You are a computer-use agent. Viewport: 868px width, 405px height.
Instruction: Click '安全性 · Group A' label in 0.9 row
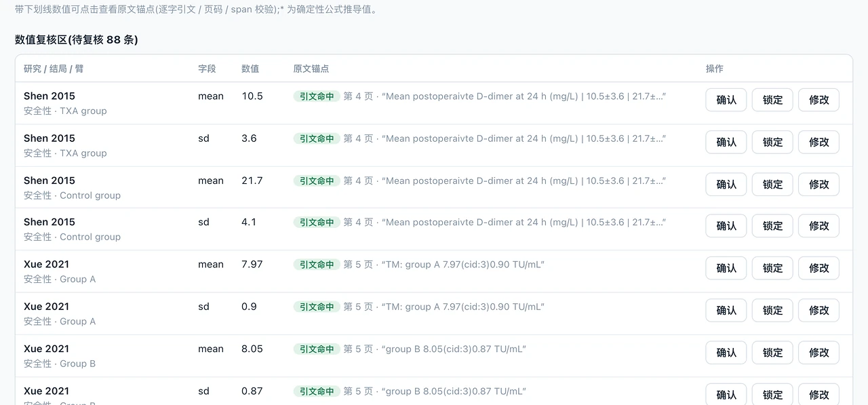[x=60, y=321]
